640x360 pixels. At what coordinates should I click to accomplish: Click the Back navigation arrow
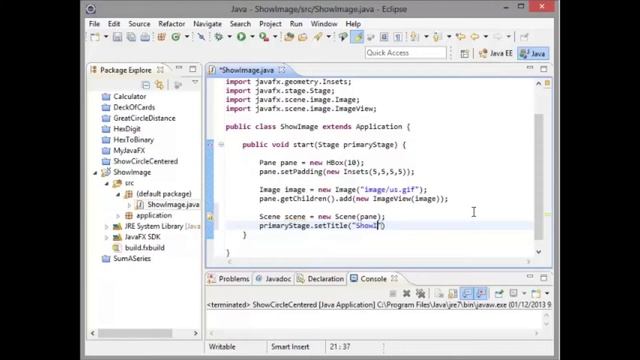(x=475, y=37)
